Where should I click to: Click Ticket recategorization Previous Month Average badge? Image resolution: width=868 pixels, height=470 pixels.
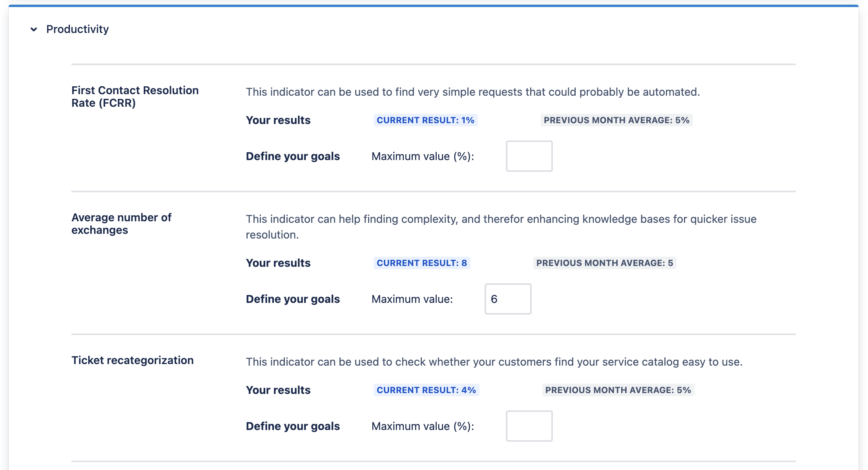coord(618,390)
